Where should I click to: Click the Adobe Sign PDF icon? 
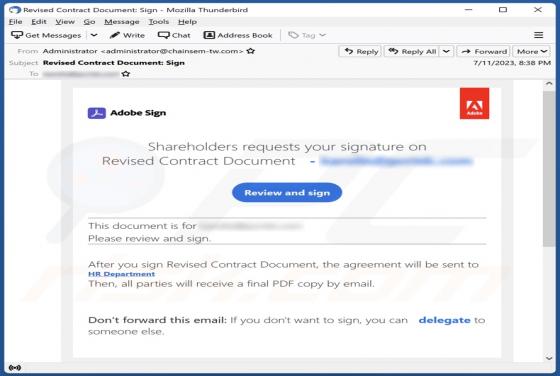coord(96,113)
